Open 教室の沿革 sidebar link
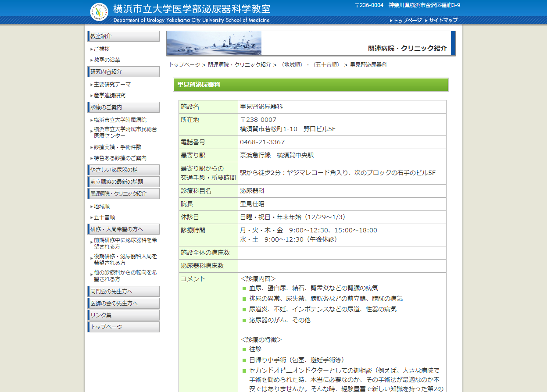547x392 pixels. pos(107,60)
